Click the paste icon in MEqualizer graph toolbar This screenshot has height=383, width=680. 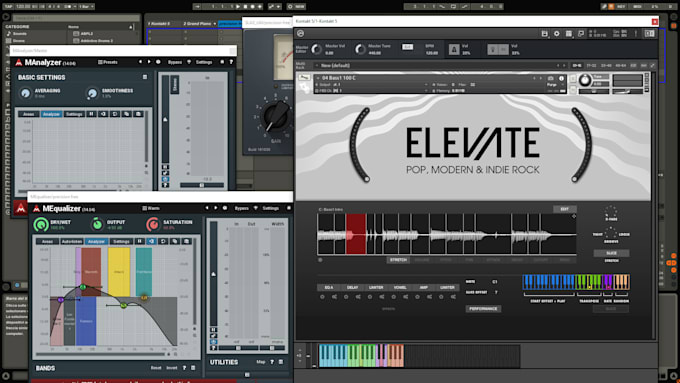click(186, 241)
